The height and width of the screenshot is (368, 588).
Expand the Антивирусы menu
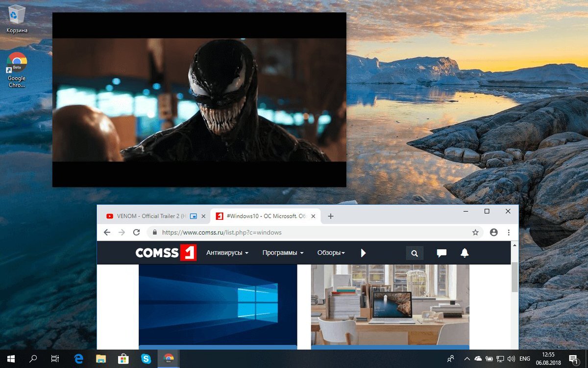[227, 253]
